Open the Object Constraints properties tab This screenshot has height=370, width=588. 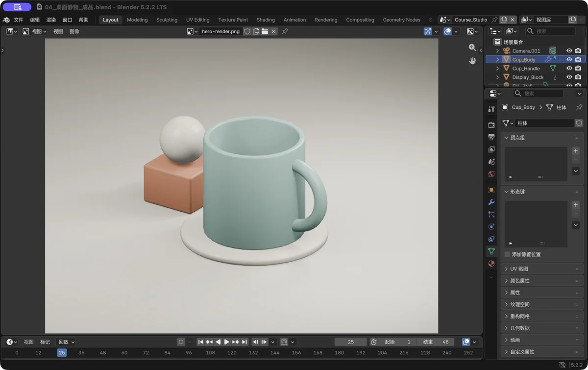491,239
